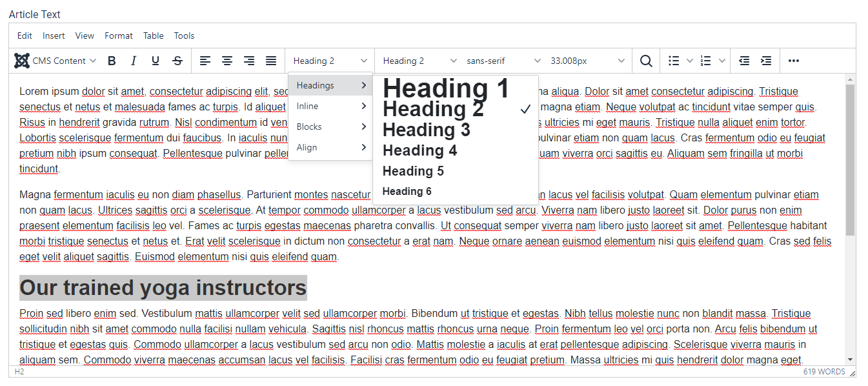Image resolution: width=868 pixels, height=386 pixels.
Task: Apply a bullet list
Action: 674,61
